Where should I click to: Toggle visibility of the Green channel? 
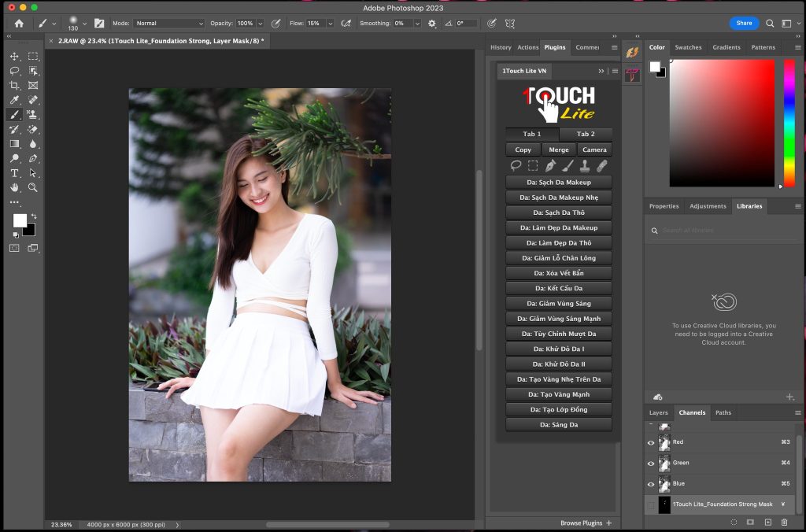click(651, 463)
